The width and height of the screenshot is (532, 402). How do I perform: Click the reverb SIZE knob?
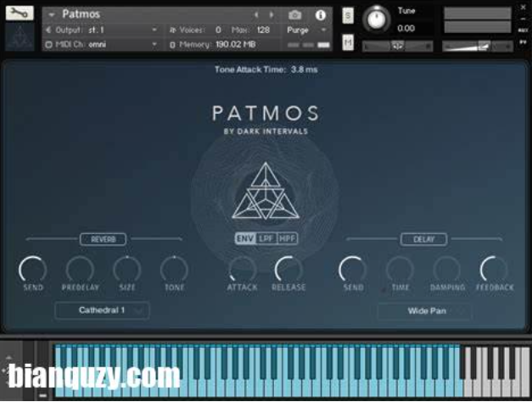pyautogui.click(x=127, y=270)
